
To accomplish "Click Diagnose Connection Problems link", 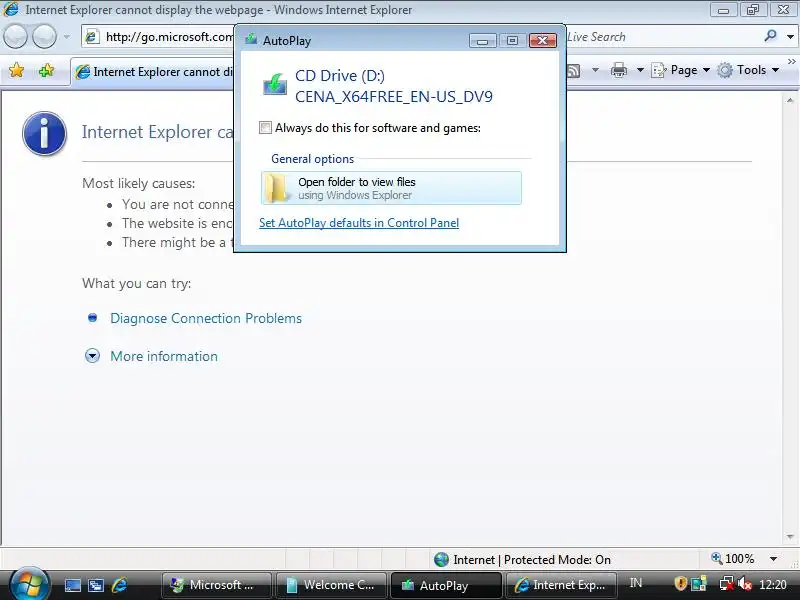I will pyautogui.click(x=206, y=318).
